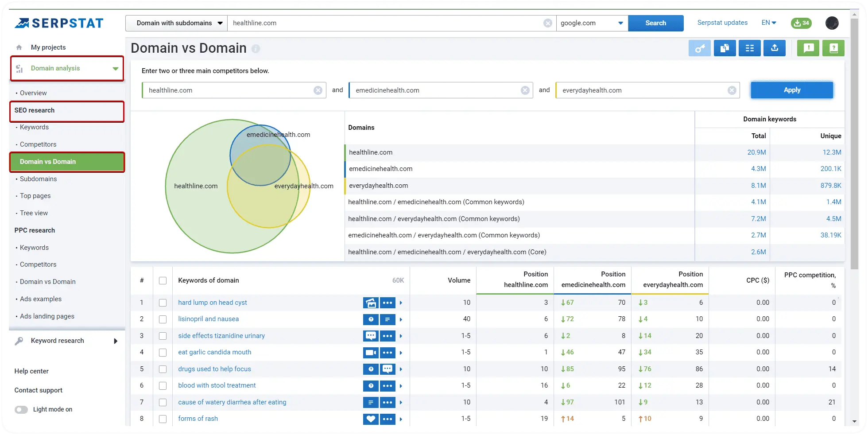The width and height of the screenshot is (868, 435).
Task: Open the Domain vs Domain sidebar item
Action: click(47, 162)
